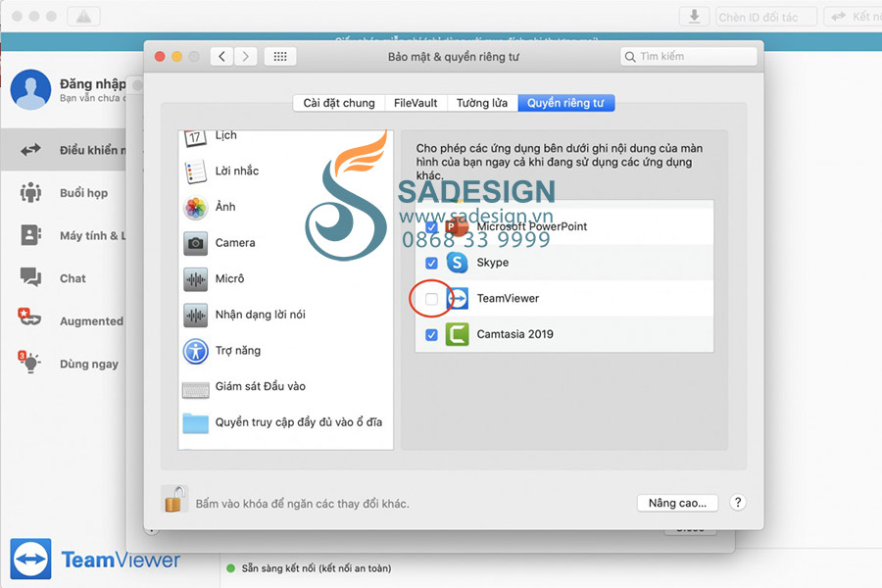Uncheck Microsoft PowerPoint screen recording permission
This screenshot has height=588, width=882.
point(431,226)
